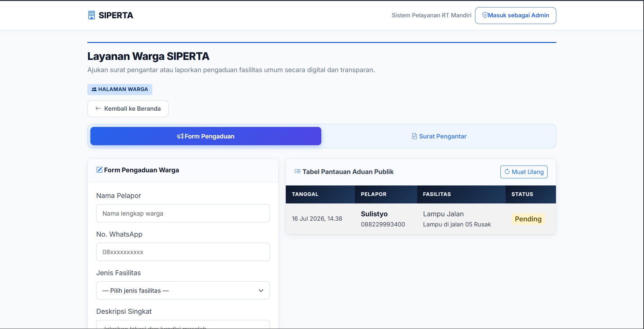Click the people icon in Halaman Warga badge
644x329 pixels.
point(94,89)
